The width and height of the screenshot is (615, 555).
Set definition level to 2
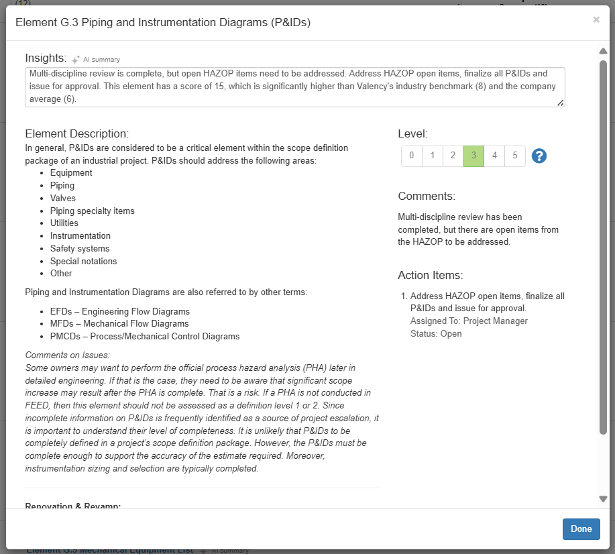453,156
